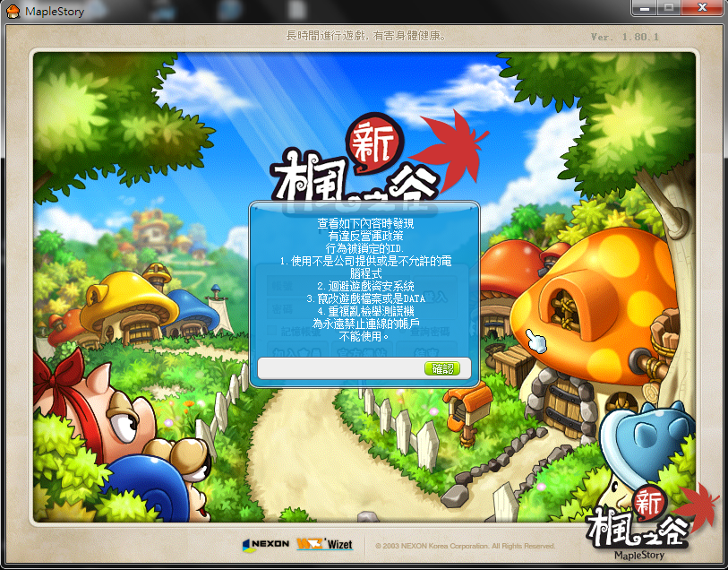
Task: Click the MapleStory mushroom title bar icon
Action: tap(13, 11)
